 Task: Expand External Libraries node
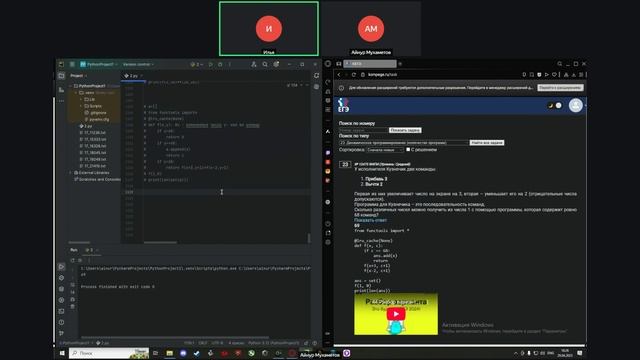click(x=71, y=173)
